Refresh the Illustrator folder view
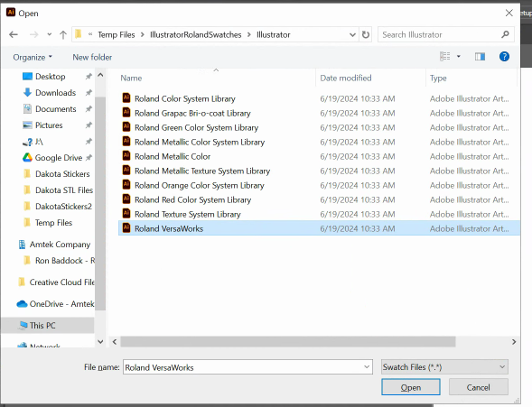The height and width of the screenshot is (407, 532). (366, 34)
